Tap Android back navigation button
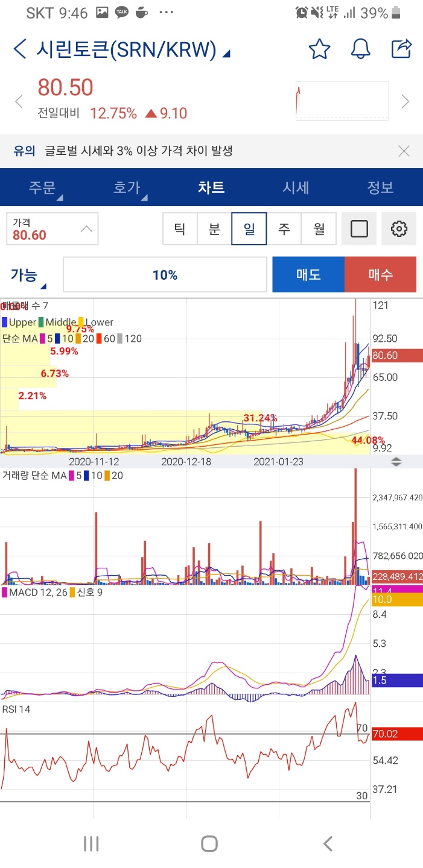Screen dimensions: 423x868 point(328,844)
